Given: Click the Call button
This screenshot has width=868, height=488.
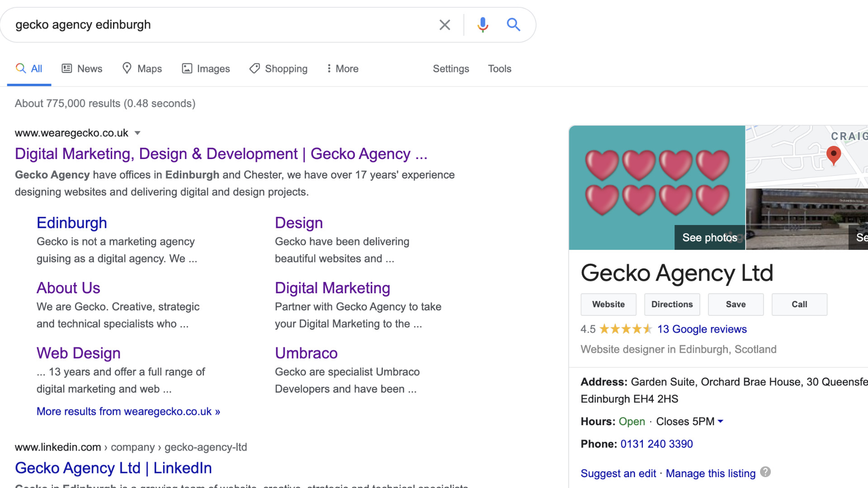Looking at the screenshot, I should click(799, 305).
